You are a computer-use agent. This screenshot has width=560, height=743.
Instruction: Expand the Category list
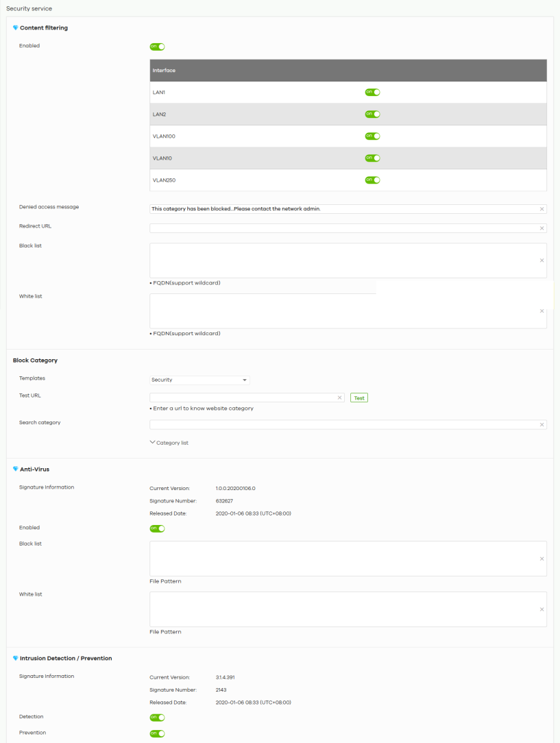coord(169,443)
